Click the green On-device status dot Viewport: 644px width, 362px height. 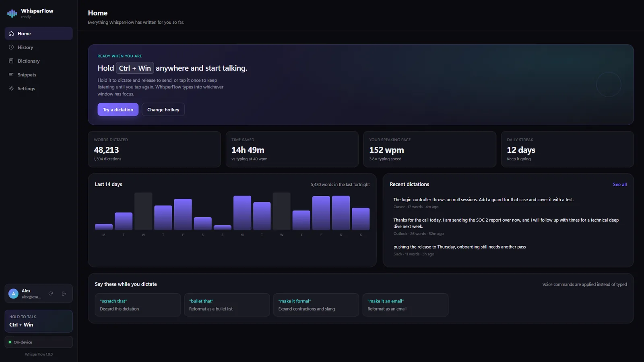(x=10, y=342)
